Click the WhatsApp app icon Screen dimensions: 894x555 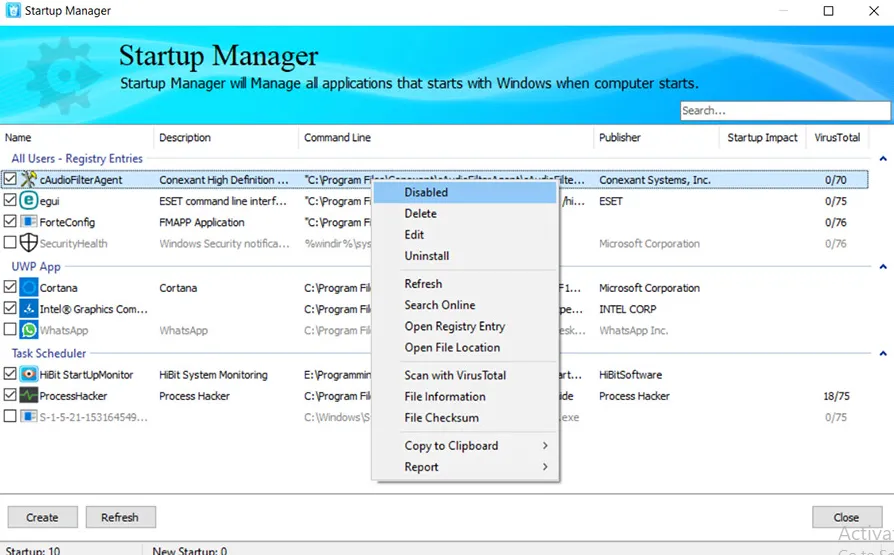pos(29,330)
